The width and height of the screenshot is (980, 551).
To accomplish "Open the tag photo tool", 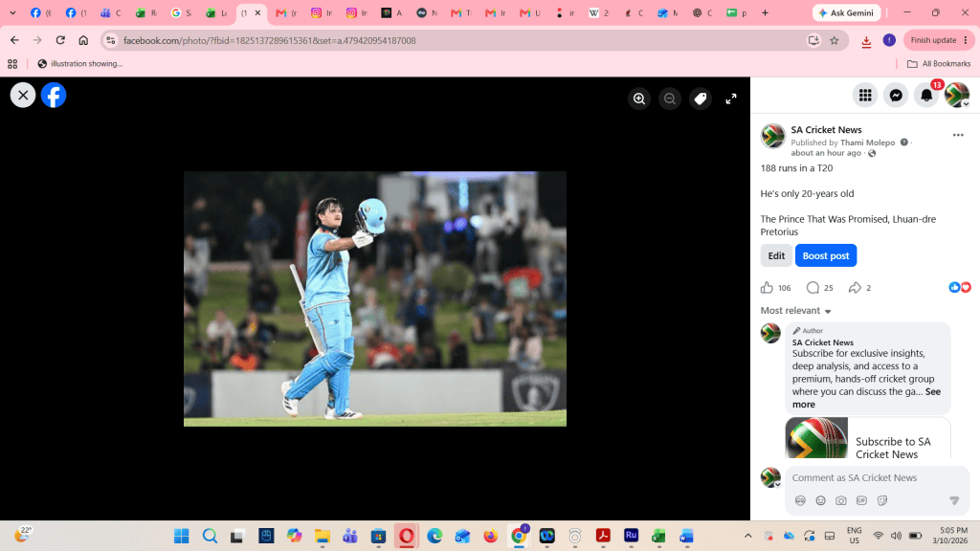I will click(x=700, y=99).
